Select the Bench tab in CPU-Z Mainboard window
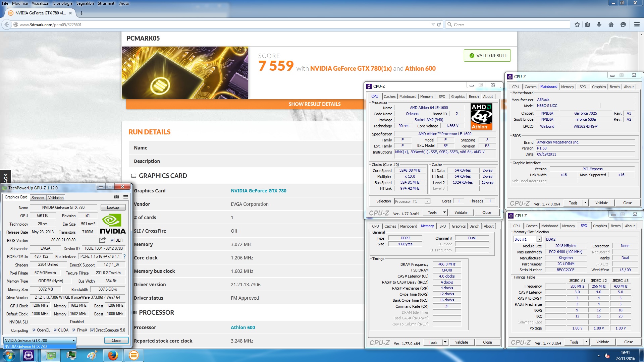Image resolution: width=644 pixels, height=362 pixels. [614, 87]
